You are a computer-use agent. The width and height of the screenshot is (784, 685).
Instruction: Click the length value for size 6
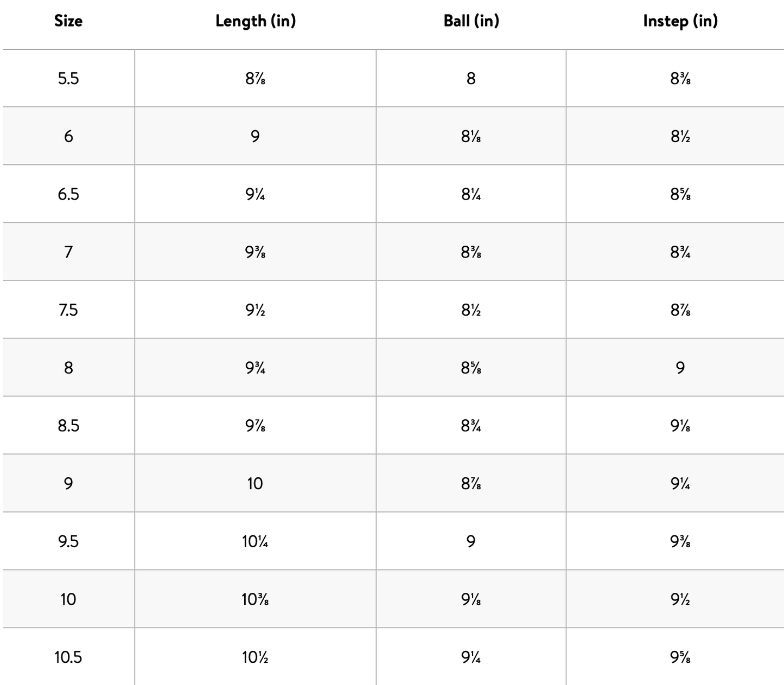(255, 136)
